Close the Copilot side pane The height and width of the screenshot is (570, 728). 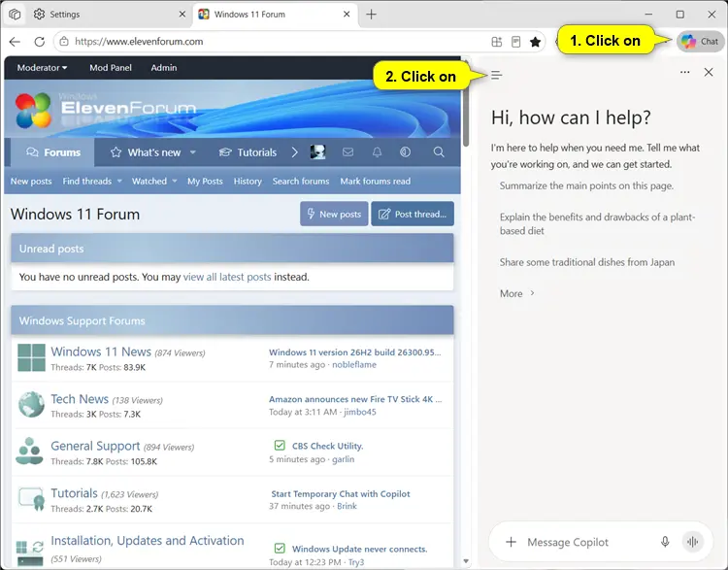[x=709, y=73]
